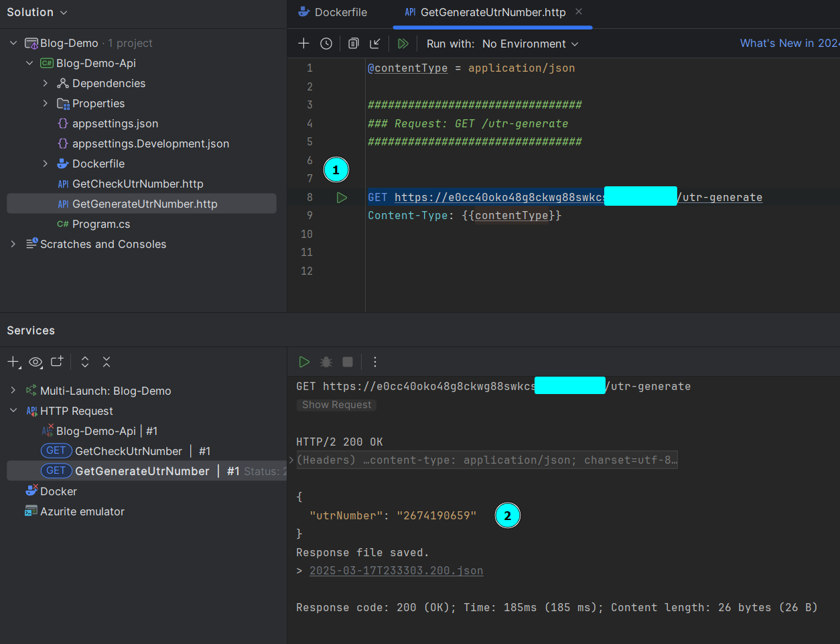Collapse all nodes in the Services panel
This screenshot has width=840, height=644.
click(107, 361)
